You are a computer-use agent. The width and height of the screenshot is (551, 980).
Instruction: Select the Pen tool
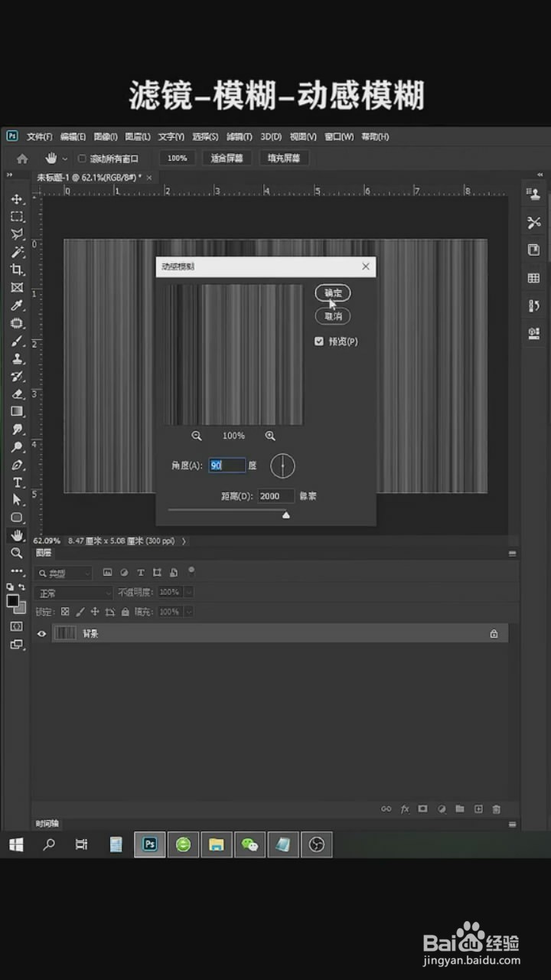coord(17,465)
